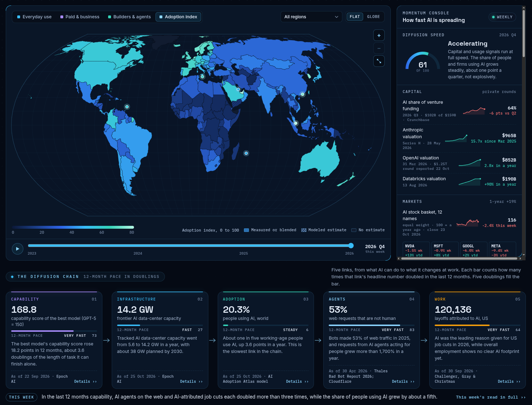Expand Details on the Adoption card
The height and width of the screenshot is (405, 532).
(297, 382)
